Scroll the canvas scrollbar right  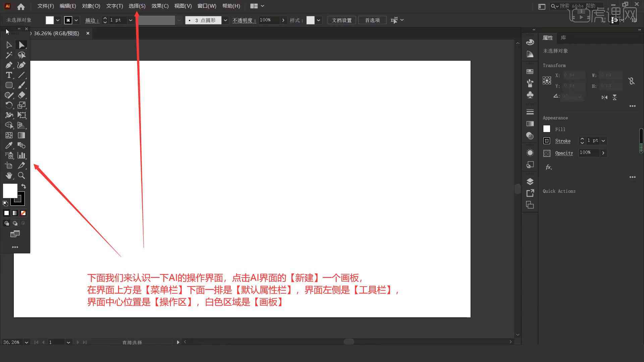click(x=511, y=342)
